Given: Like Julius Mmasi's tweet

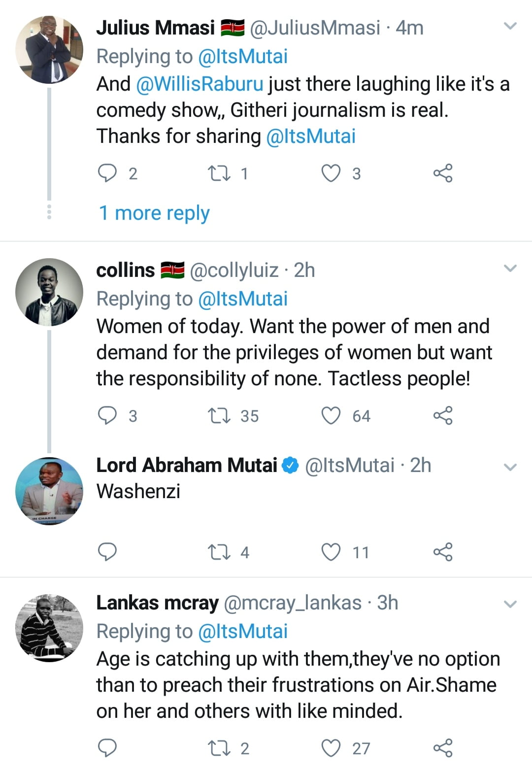Looking at the screenshot, I should click(x=331, y=173).
